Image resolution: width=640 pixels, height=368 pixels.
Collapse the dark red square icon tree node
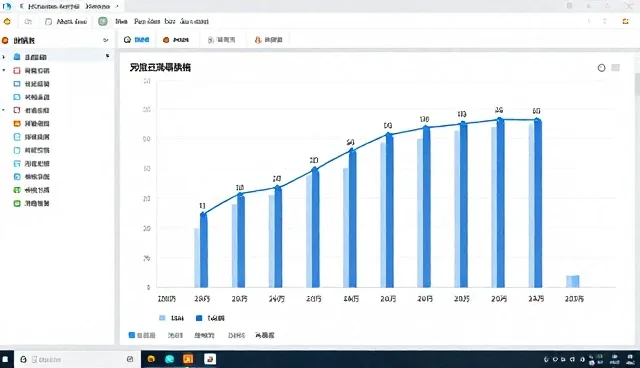click(x=4, y=110)
